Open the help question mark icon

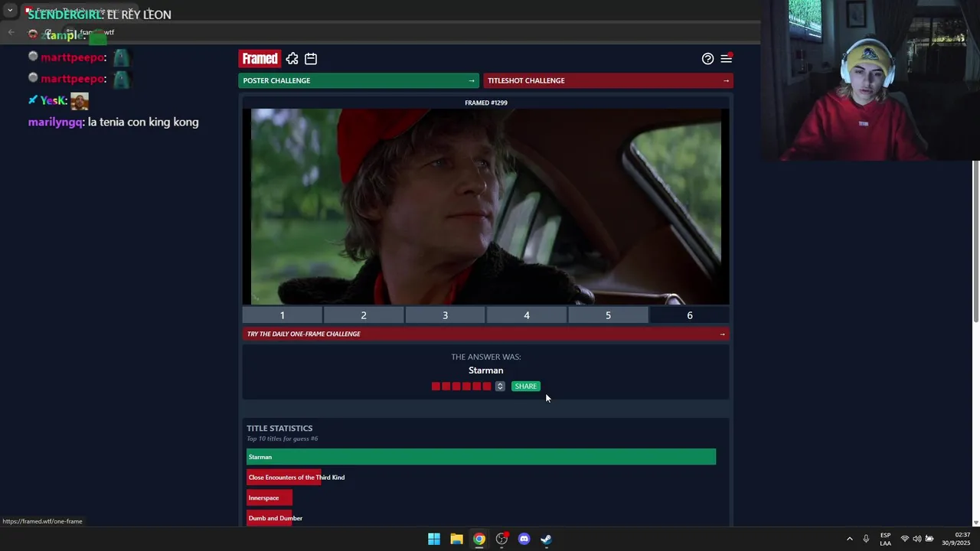point(707,59)
